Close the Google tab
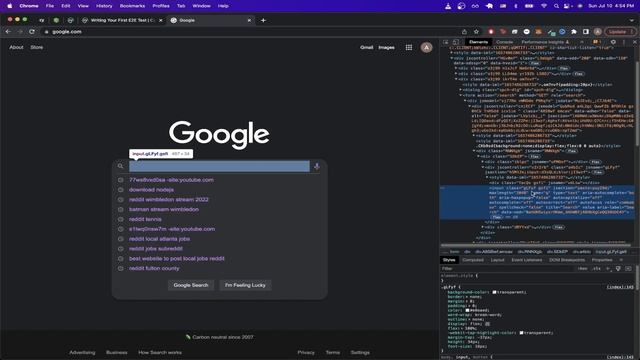Screen dimensions: 640x360 (249, 20)
